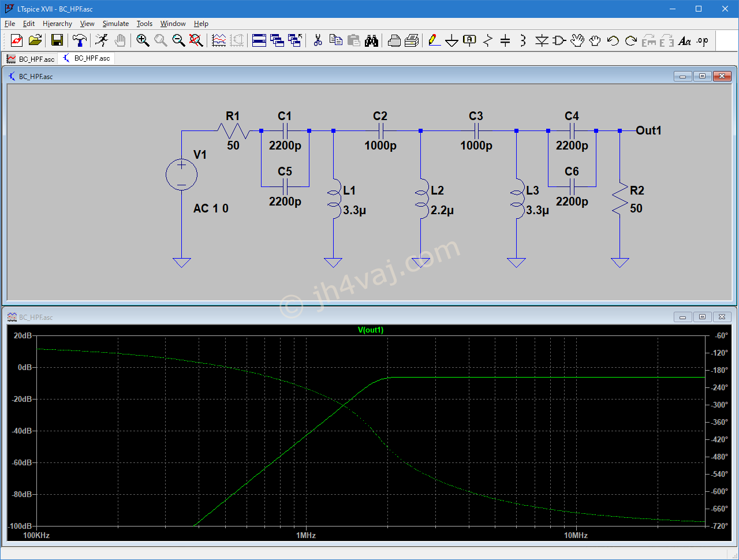Image resolution: width=739 pixels, height=560 pixels.
Task: Save the schematic with the floppy icon
Action: tap(57, 40)
